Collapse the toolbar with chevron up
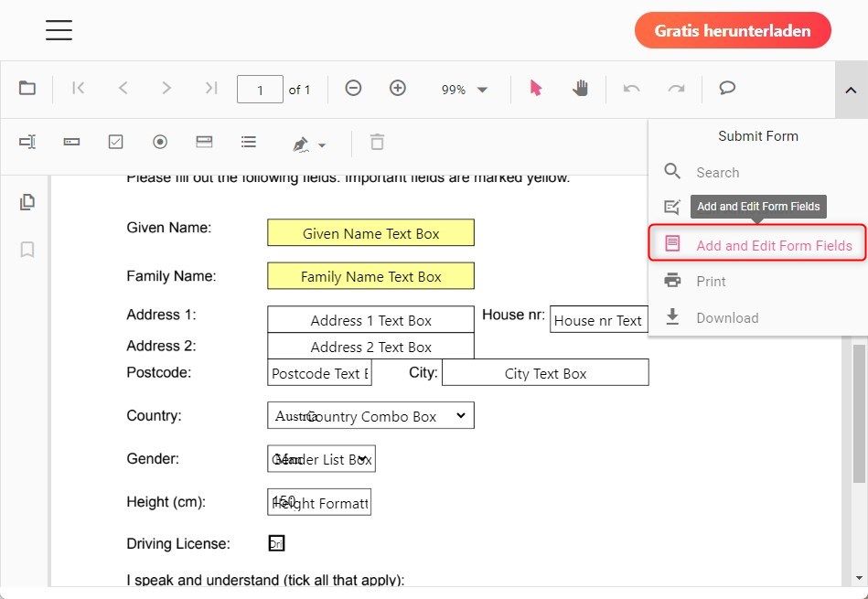Screen dimensions: 868x599 (x=851, y=90)
